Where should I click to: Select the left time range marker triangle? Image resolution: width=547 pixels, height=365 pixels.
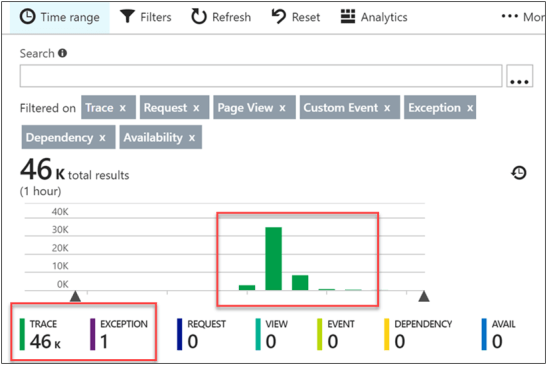[x=75, y=296]
